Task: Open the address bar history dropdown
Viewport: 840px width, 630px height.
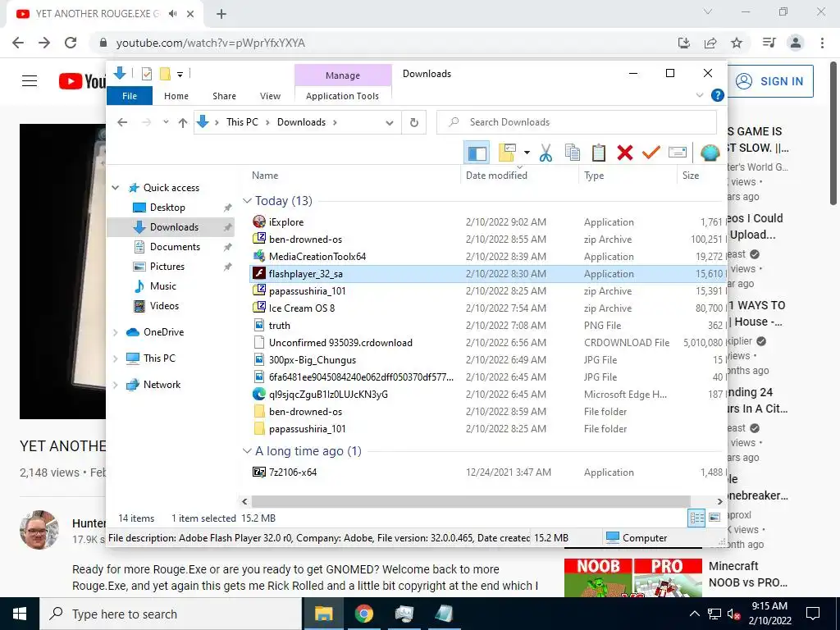Action: pos(390,123)
